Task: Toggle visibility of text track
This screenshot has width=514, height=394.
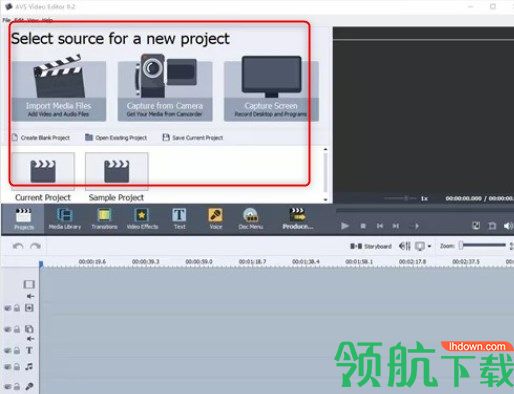Action: click(8, 351)
